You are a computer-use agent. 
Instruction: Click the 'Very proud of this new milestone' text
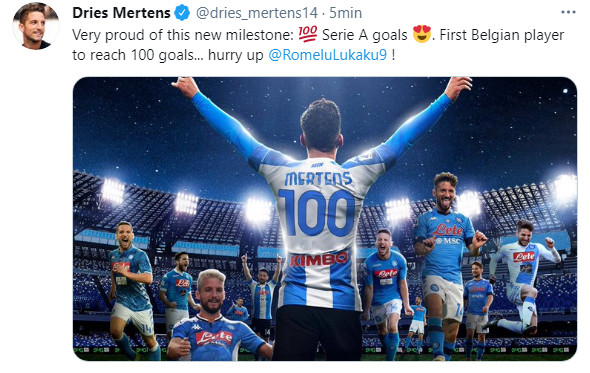[x=182, y=35]
